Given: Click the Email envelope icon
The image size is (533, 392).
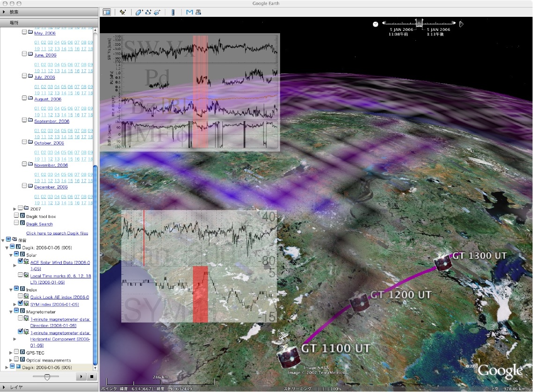Looking at the screenshot, I should (189, 12).
